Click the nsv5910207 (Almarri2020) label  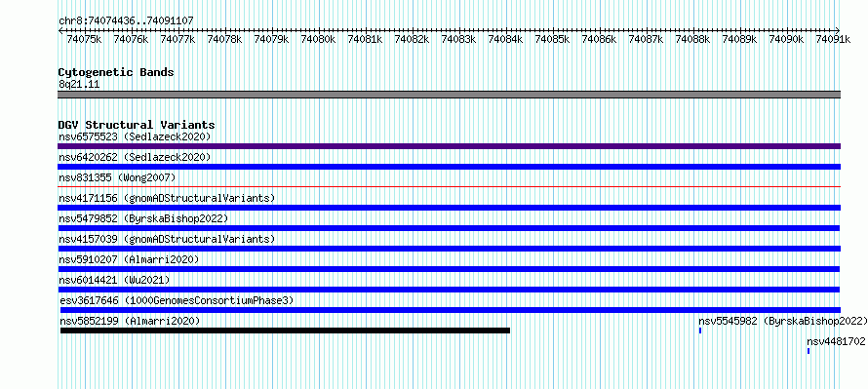[129, 259]
